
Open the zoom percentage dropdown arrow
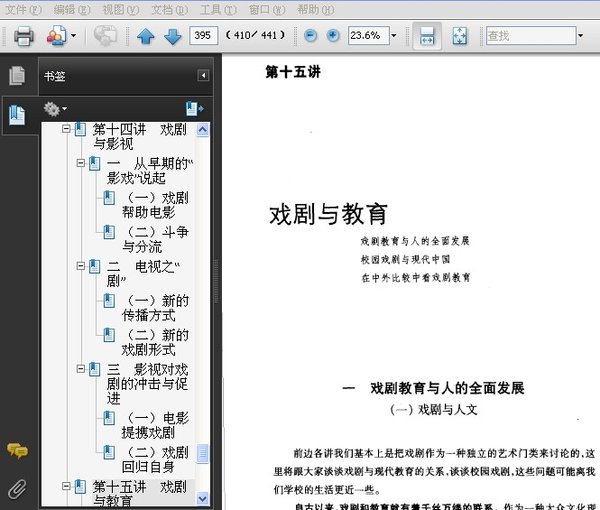394,37
